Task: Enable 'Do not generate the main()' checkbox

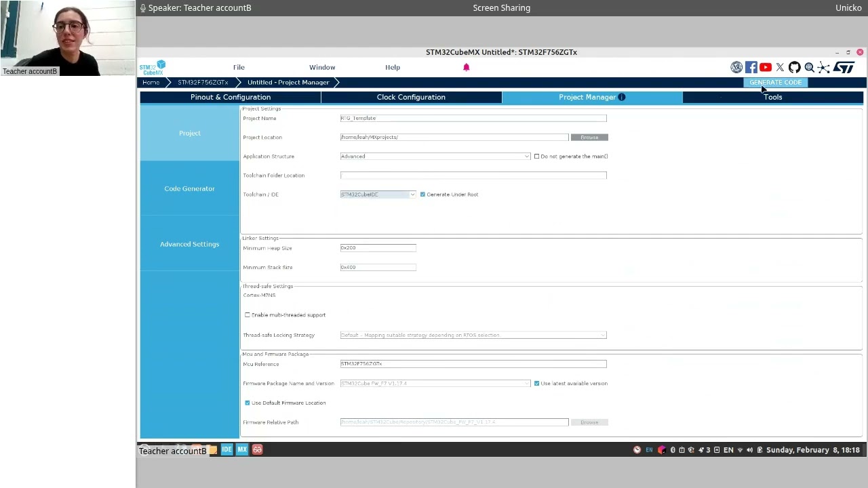Action: tap(536, 157)
